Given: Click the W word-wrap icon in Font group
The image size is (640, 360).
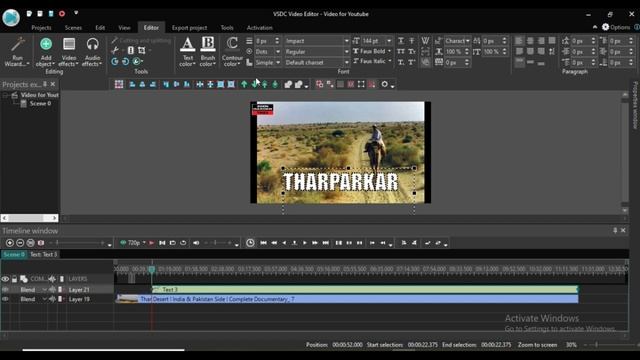Looking at the screenshot, I should pyautogui.click(x=425, y=41).
